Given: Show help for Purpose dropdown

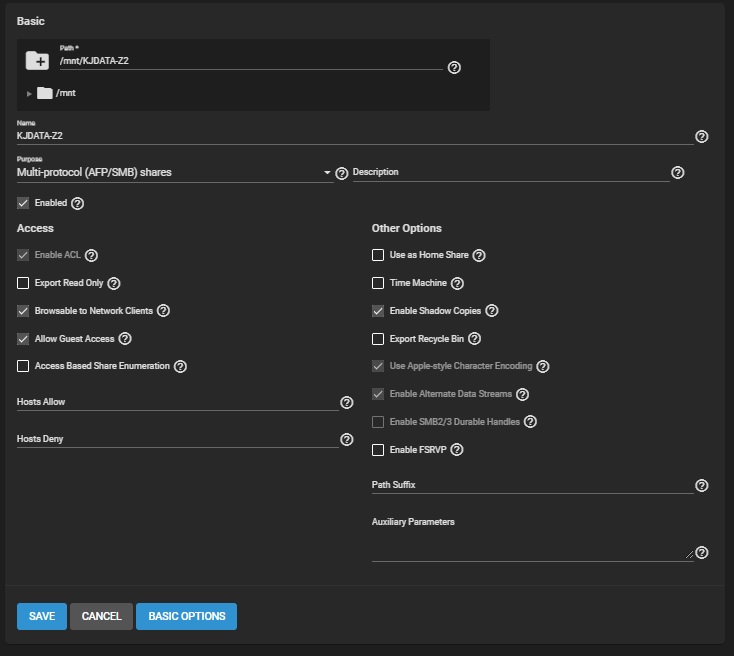Looking at the screenshot, I should 342,173.
